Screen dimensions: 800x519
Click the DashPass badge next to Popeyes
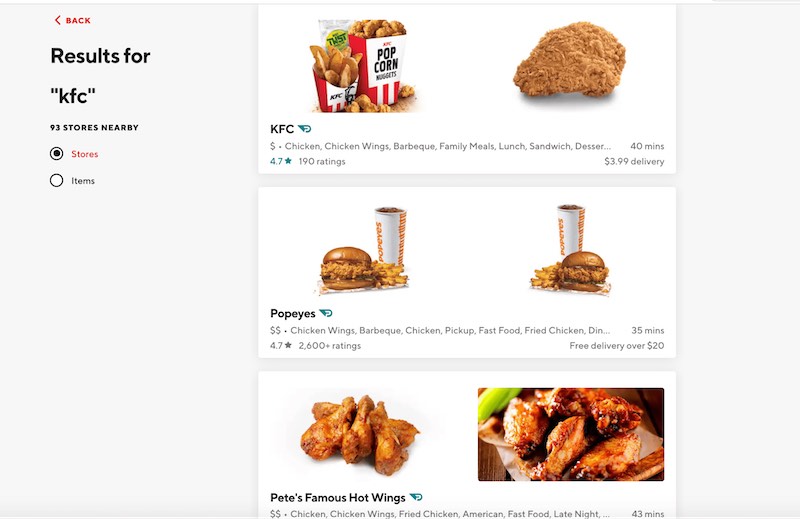coord(326,313)
